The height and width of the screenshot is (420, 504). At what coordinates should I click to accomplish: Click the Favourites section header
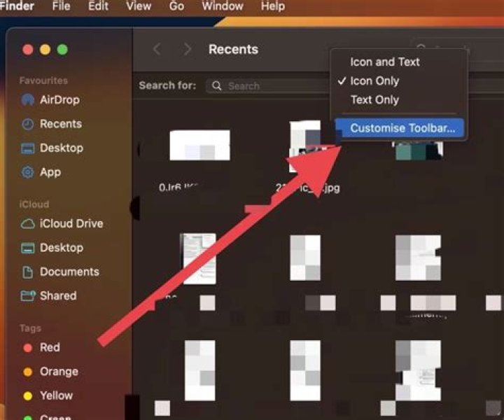[x=43, y=80]
